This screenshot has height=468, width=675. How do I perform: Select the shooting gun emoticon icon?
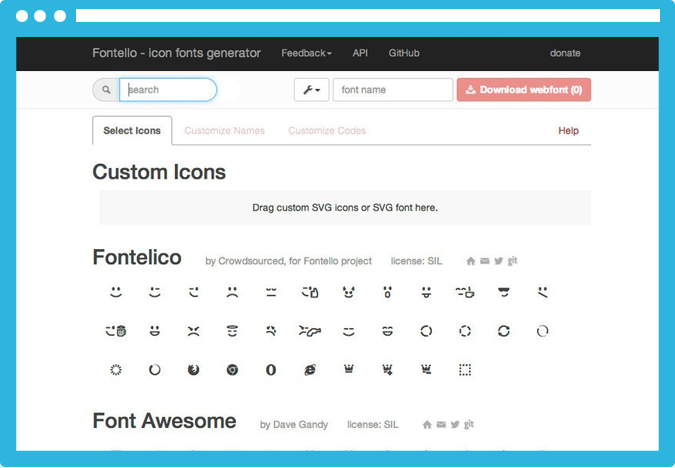[x=310, y=331]
